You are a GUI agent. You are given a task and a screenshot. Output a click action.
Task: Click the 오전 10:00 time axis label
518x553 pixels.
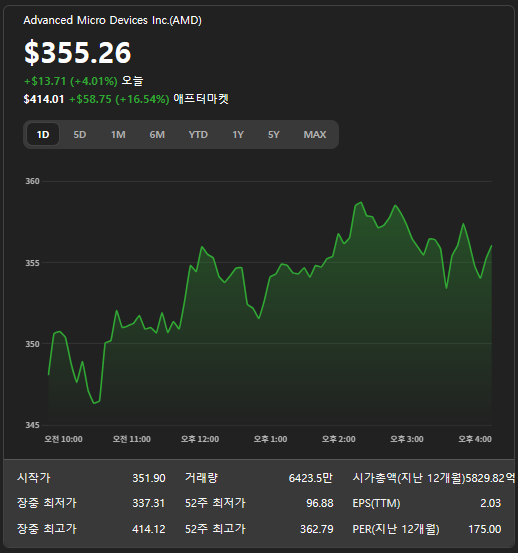pos(63,439)
